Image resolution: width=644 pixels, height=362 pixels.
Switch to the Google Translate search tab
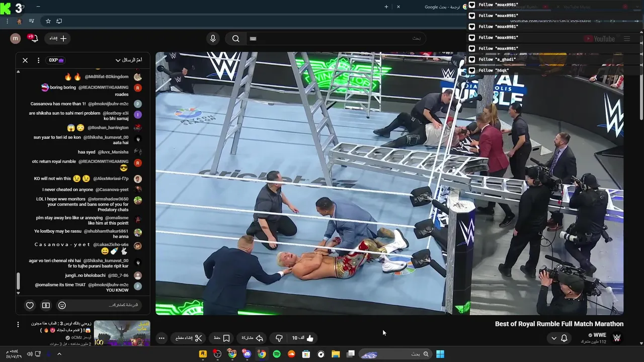click(443, 7)
